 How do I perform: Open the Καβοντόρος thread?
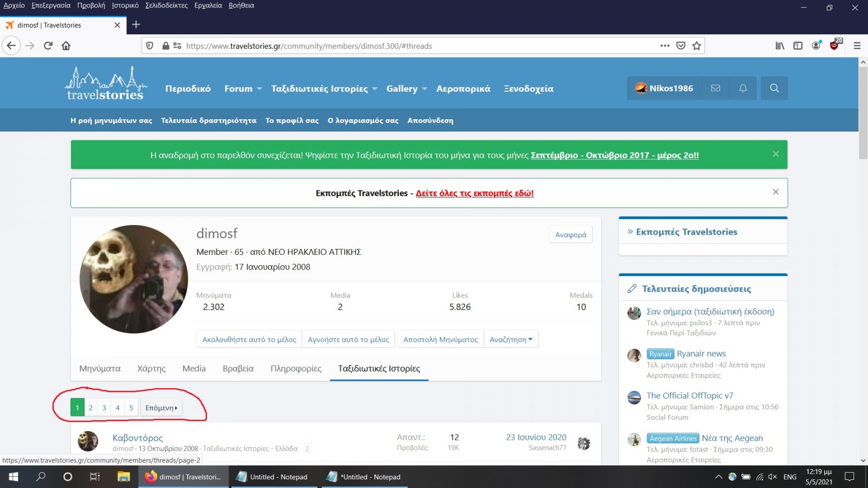[137, 438]
